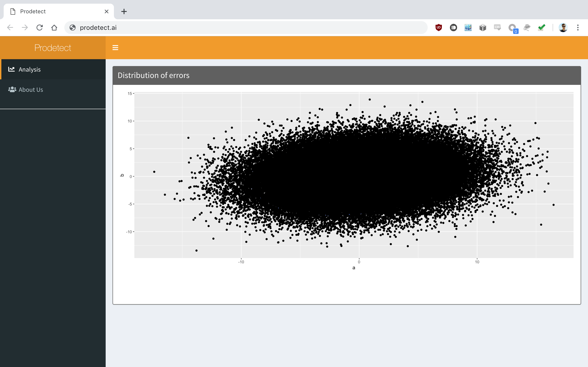
Task: Go to the browser home page
Action: [x=54, y=28]
